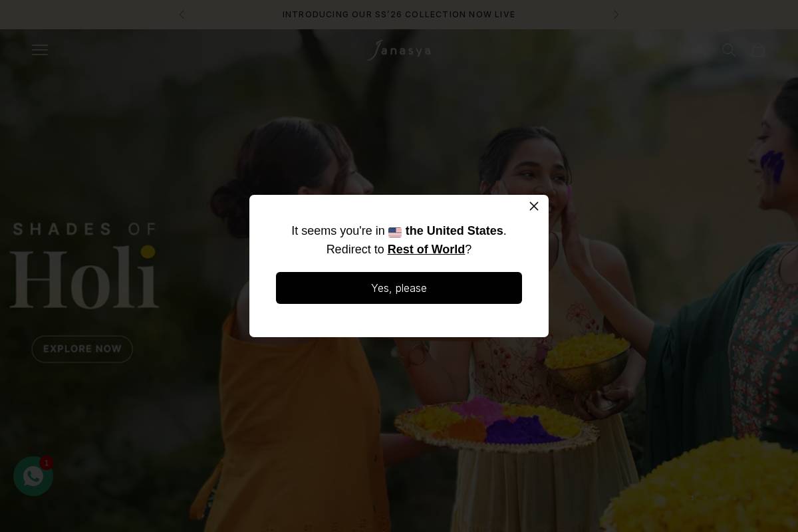Open the hamburger navigation menu
Viewport: 798px width, 532px height.
[x=40, y=50]
